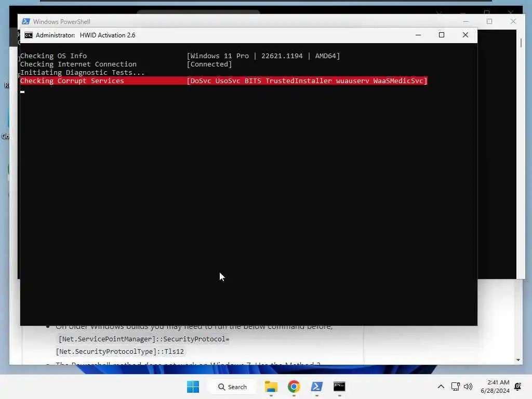This screenshot has height=399, width=532.
Task: Click the 'Checking Corrupt Services' red line
Action: coord(223,81)
